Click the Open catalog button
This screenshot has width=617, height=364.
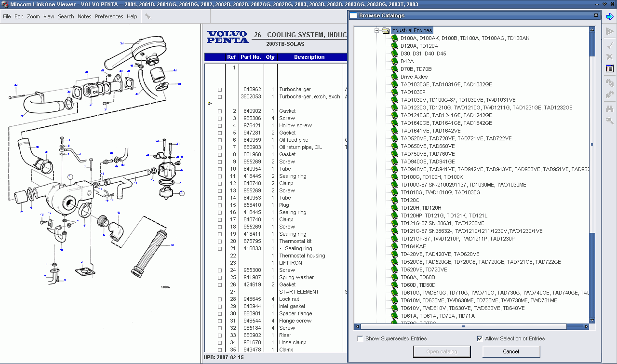tap(442, 351)
